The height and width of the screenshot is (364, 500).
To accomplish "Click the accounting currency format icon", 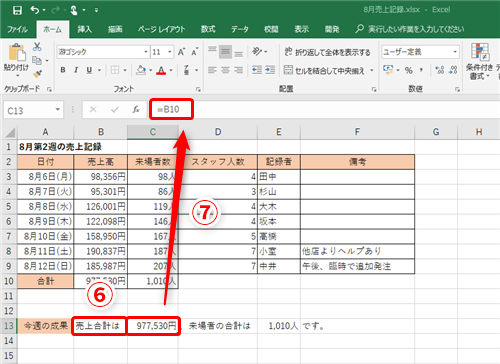I will click(388, 70).
